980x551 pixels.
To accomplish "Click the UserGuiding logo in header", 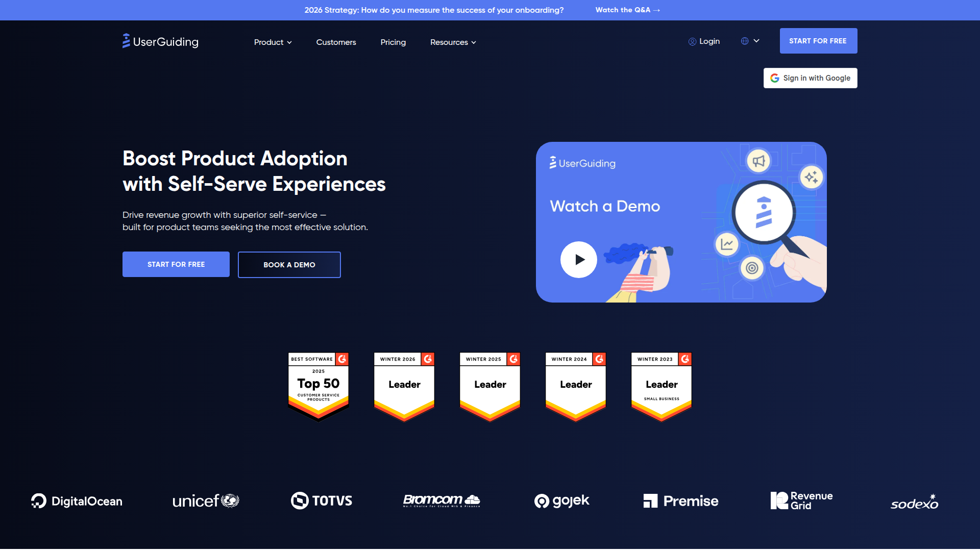I will [160, 42].
